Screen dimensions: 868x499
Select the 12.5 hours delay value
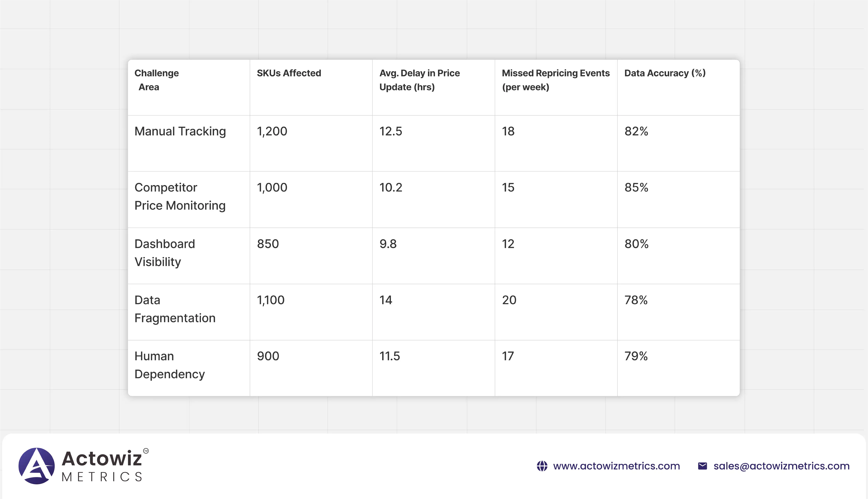click(x=391, y=131)
